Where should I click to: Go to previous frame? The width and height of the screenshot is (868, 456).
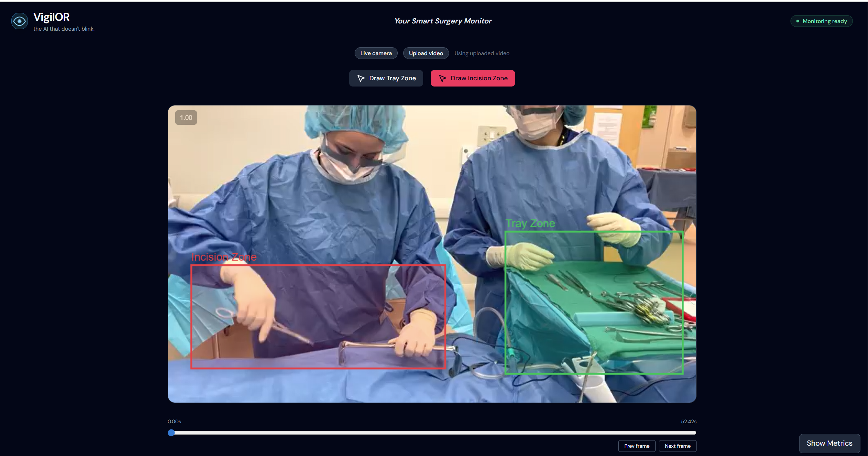pyautogui.click(x=636, y=446)
